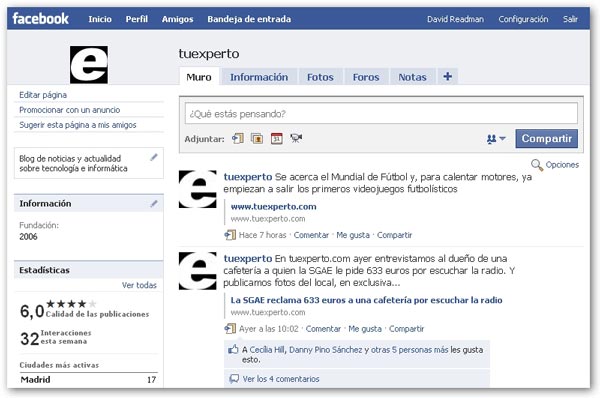Click 'otras 5 personas más' link
The height and width of the screenshot is (398, 600).
tap(409, 350)
